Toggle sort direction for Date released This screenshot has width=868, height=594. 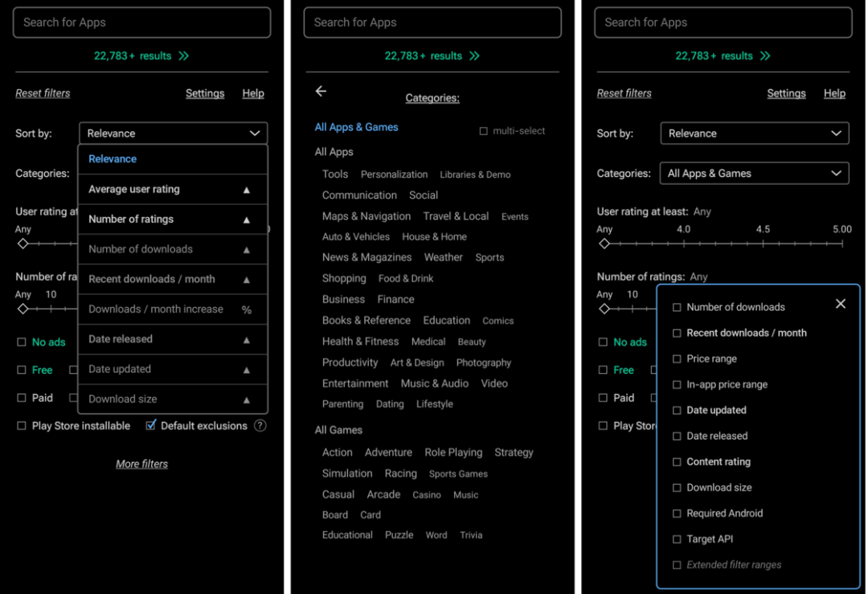click(247, 340)
